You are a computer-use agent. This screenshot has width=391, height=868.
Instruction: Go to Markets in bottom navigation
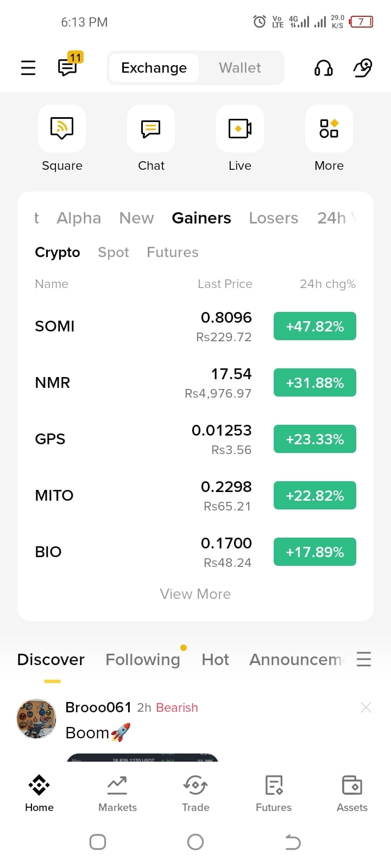pos(117,794)
